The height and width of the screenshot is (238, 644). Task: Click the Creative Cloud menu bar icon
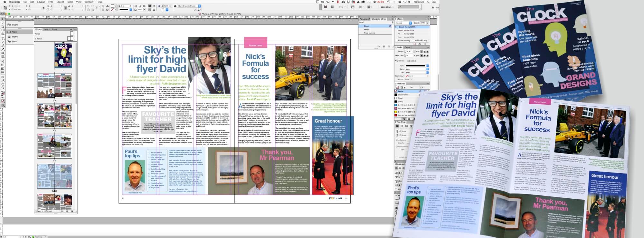pyautogui.click(x=343, y=2)
